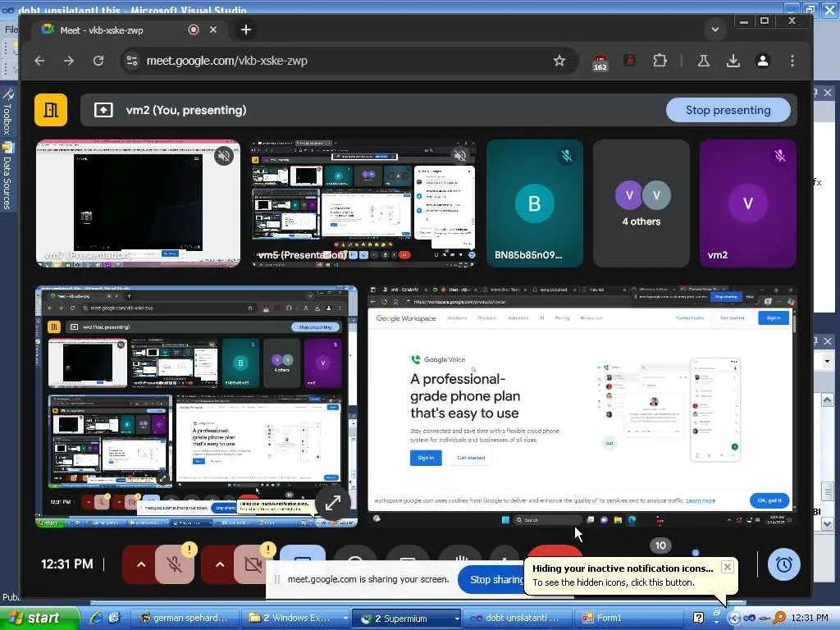
Task: Open the extension showing badge 162
Action: pos(600,62)
